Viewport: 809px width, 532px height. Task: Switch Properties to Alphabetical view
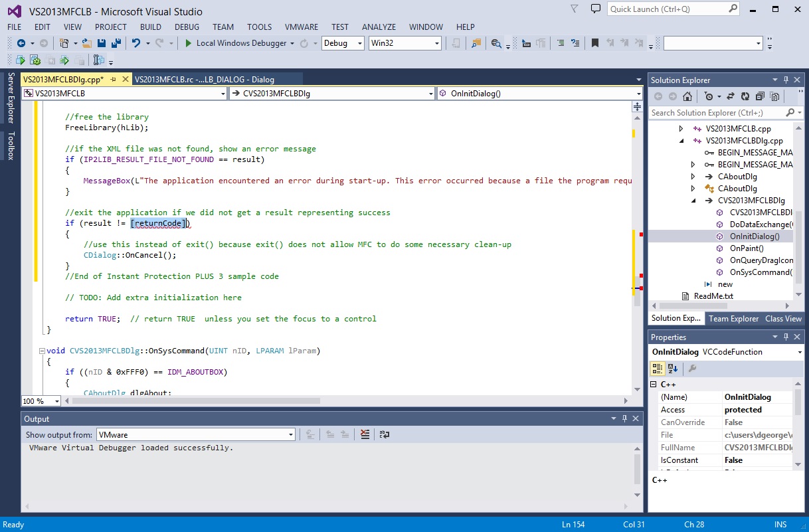672,369
